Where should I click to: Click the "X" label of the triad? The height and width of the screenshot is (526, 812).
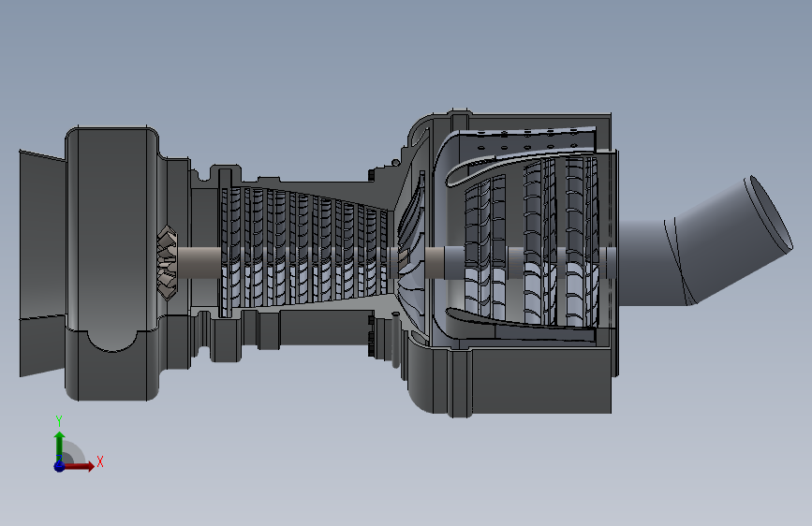(x=100, y=461)
